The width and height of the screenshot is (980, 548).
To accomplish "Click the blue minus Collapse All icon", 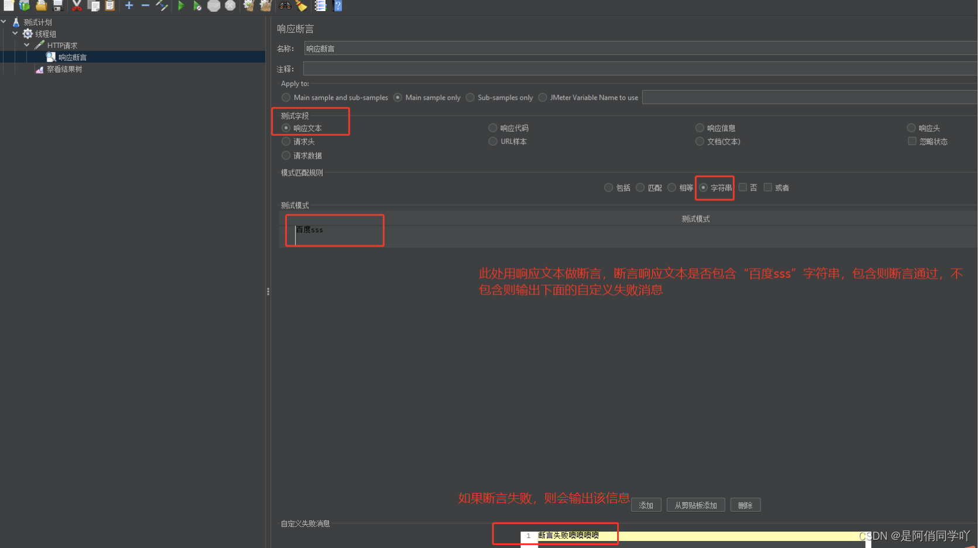I will (145, 5).
